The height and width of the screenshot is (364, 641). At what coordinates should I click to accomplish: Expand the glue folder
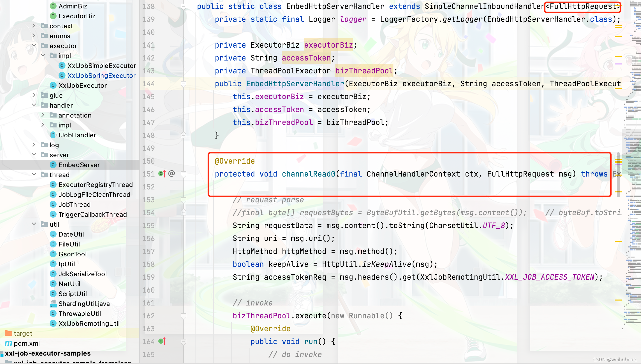(34, 95)
